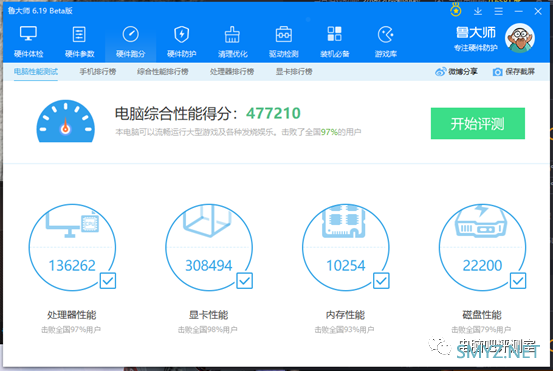Click the download arrow icon in title bar
The image size is (553, 371).
[x=478, y=11]
